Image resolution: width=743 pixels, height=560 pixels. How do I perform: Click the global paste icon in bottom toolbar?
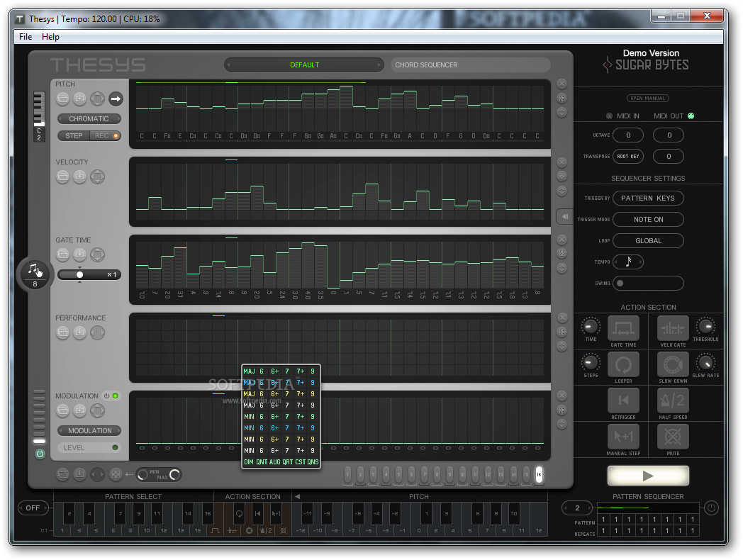click(79, 474)
